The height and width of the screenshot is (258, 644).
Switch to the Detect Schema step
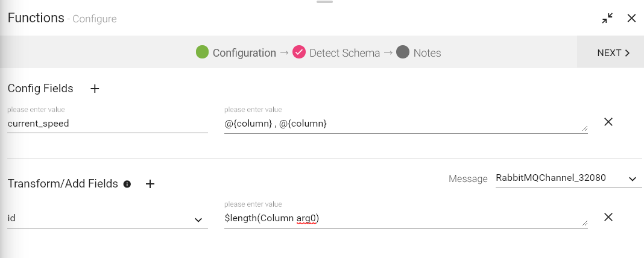[344, 53]
